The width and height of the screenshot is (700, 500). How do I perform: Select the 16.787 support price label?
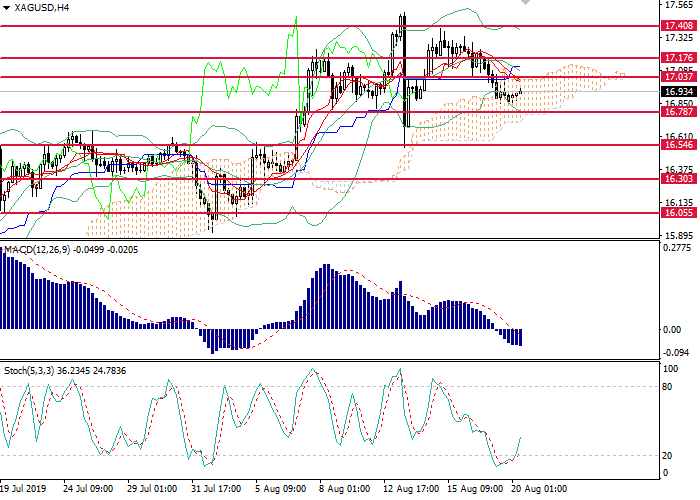(x=676, y=112)
